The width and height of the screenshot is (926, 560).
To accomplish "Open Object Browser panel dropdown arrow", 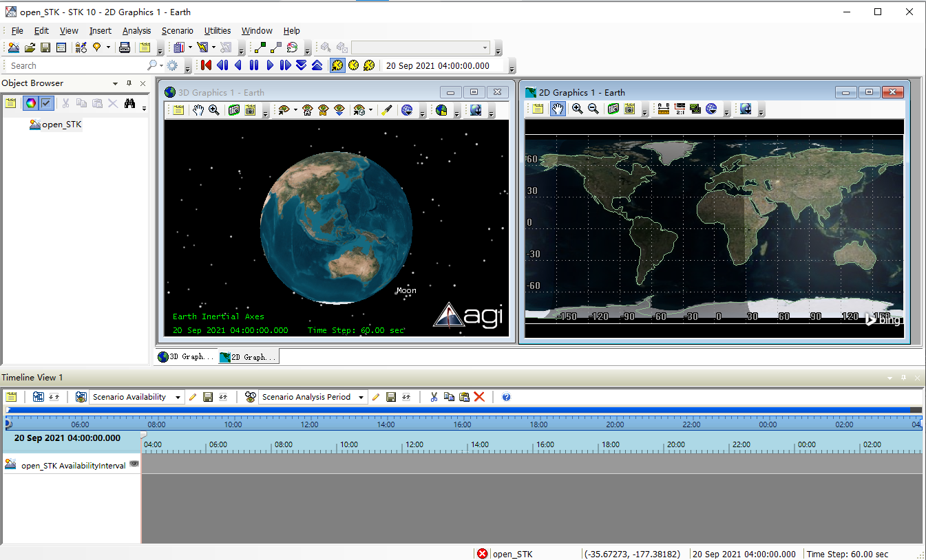I will [116, 84].
